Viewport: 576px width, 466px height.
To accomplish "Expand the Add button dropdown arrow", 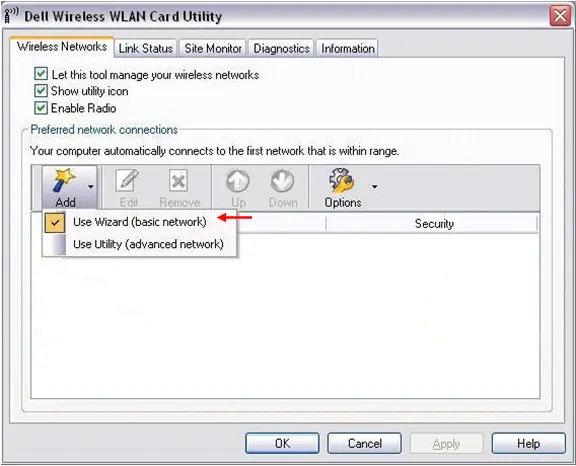I will point(90,187).
